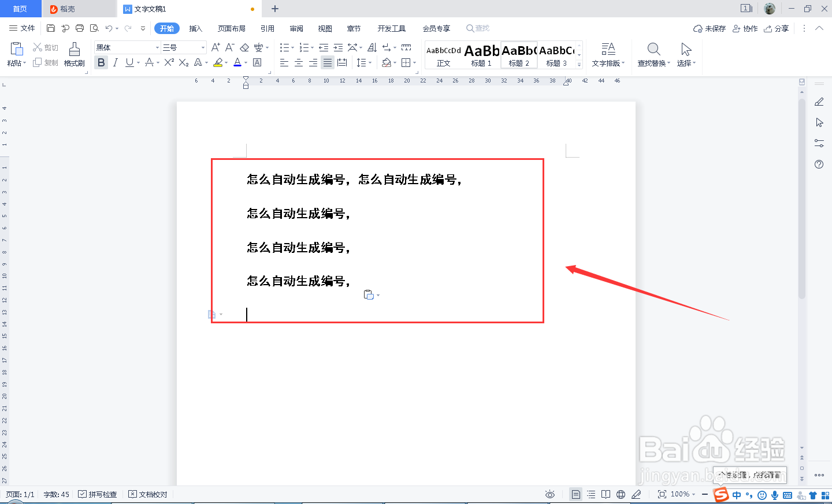This screenshot has height=504, width=832.
Task: Toggle the document proofread option
Action: click(147, 494)
